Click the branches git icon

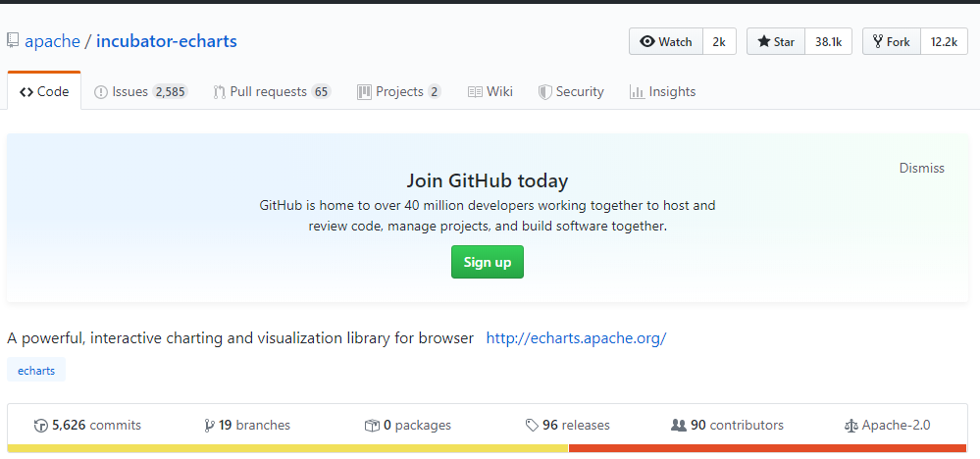tap(209, 426)
